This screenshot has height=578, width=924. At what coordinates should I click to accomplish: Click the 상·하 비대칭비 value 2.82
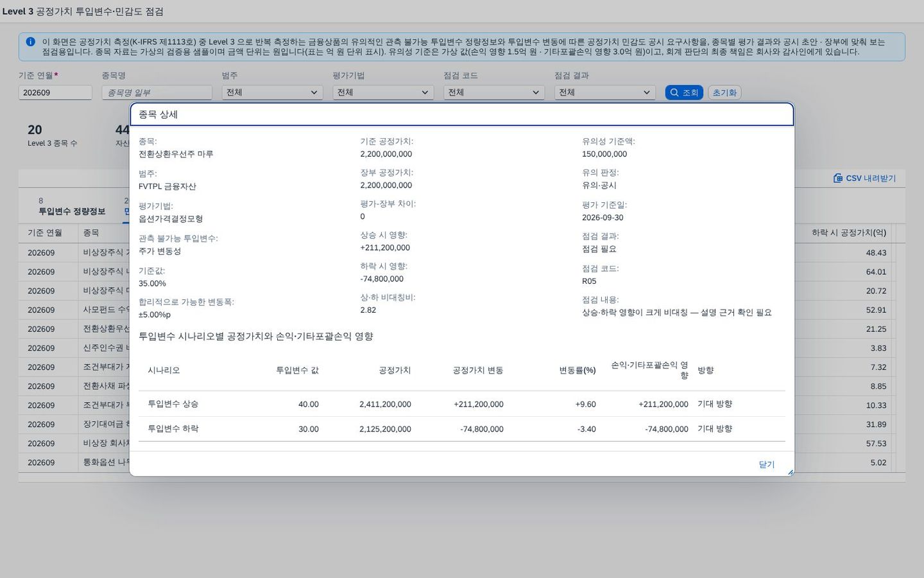[368, 310]
